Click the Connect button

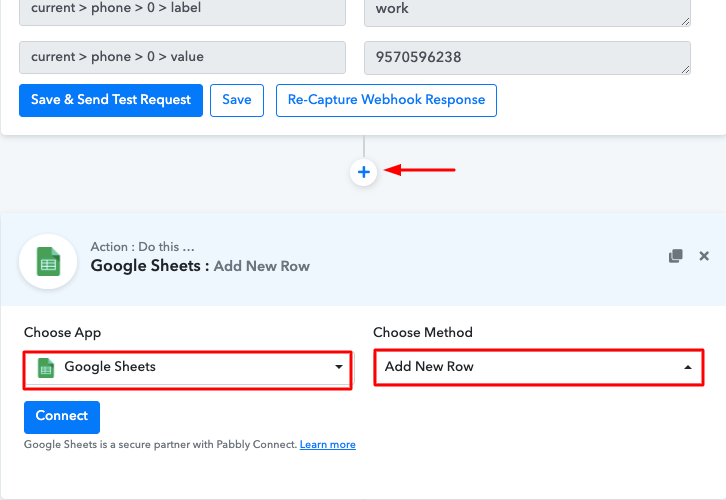tap(62, 417)
